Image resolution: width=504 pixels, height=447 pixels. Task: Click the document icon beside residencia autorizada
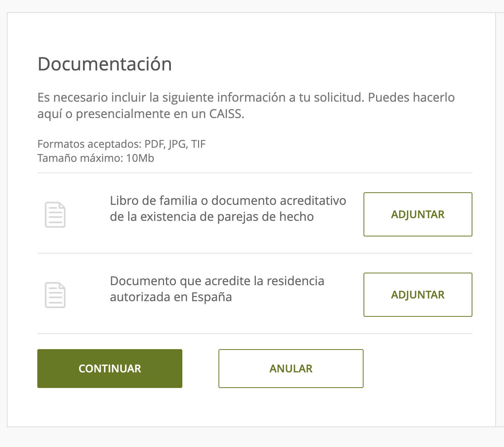[55, 295]
